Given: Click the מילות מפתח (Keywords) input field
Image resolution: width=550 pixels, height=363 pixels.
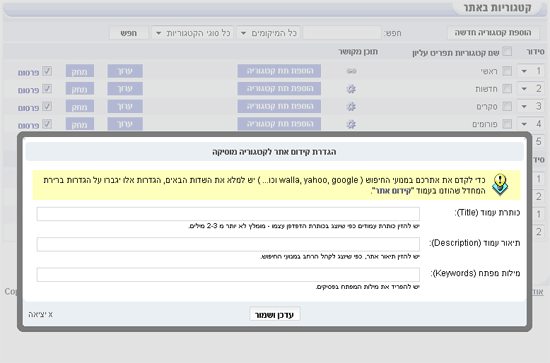Looking at the screenshot, I should coord(228,274).
